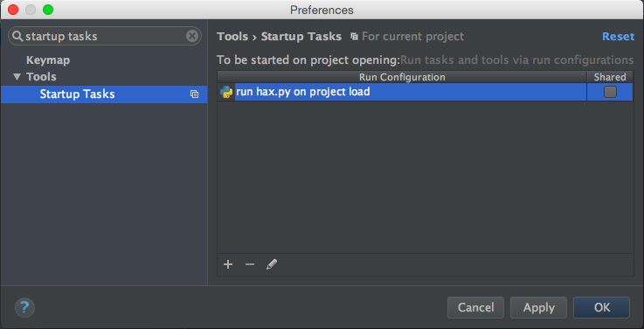Open help with the question mark icon

(x=24, y=308)
